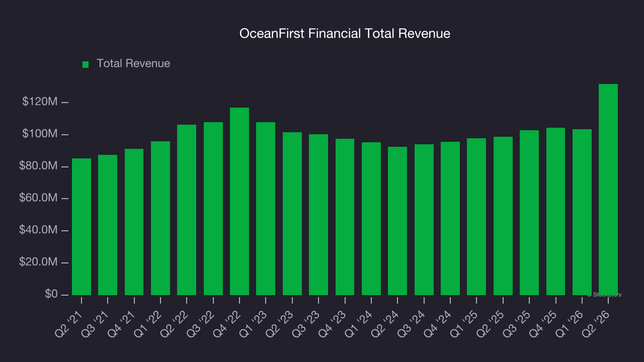This screenshot has height=362, width=644.
Task: Select the Q4 '24 revenue bar
Action: [x=450, y=218]
